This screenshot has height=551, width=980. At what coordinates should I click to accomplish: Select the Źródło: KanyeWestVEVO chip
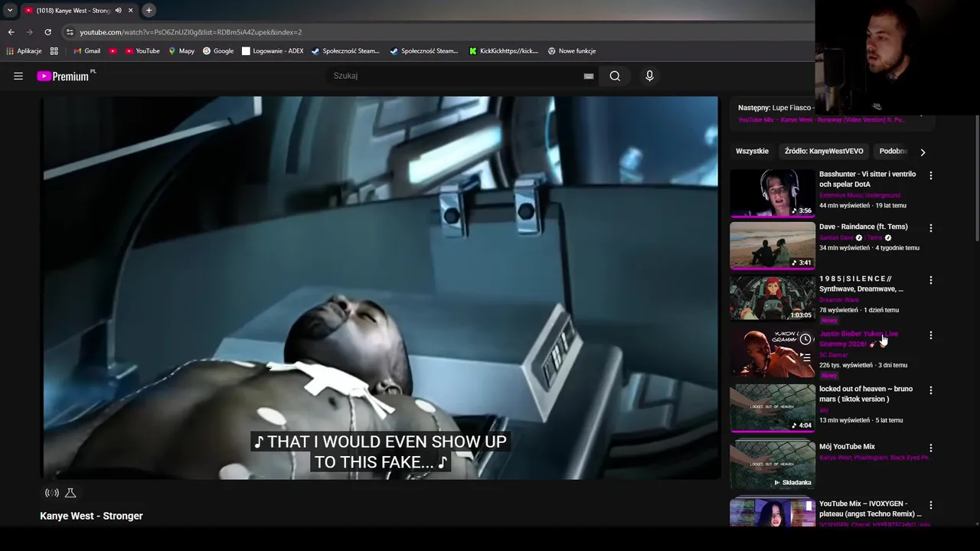pyautogui.click(x=824, y=152)
